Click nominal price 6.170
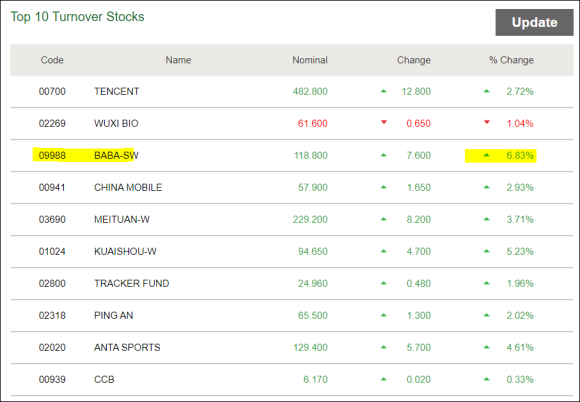 316,379
